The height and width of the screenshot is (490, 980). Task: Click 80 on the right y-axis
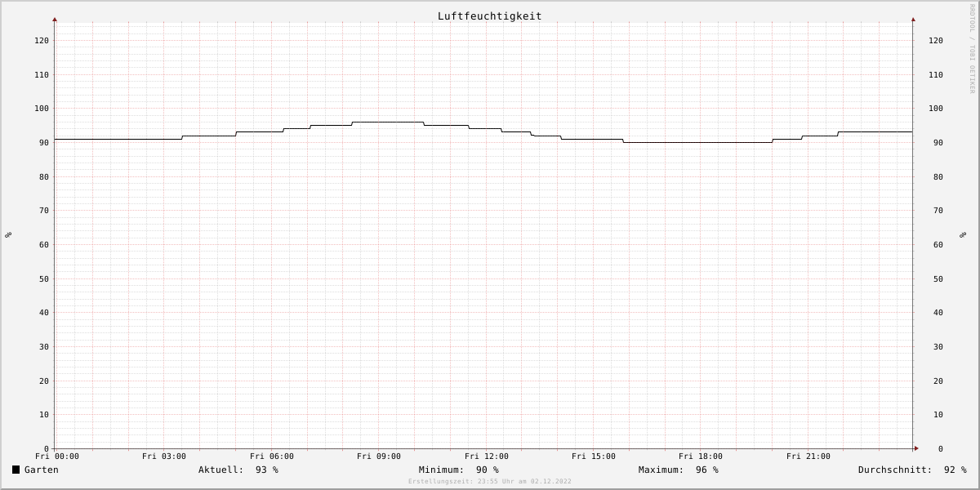click(938, 176)
